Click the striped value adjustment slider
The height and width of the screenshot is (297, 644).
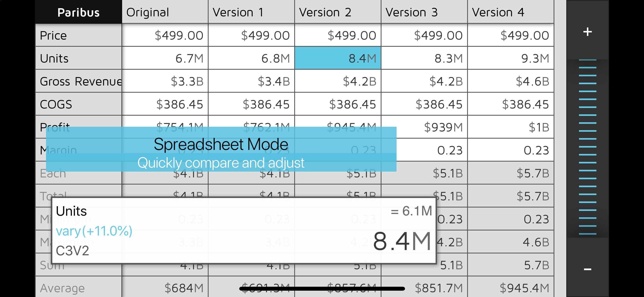click(587, 147)
